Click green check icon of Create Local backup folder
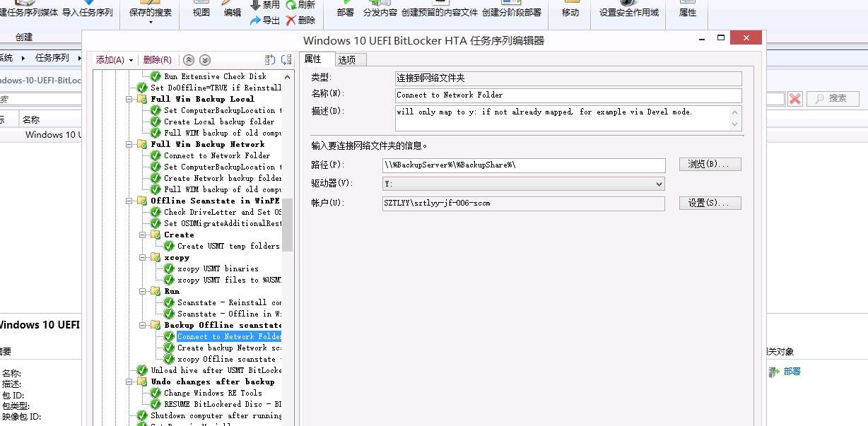The width and height of the screenshot is (868, 426). click(156, 122)
